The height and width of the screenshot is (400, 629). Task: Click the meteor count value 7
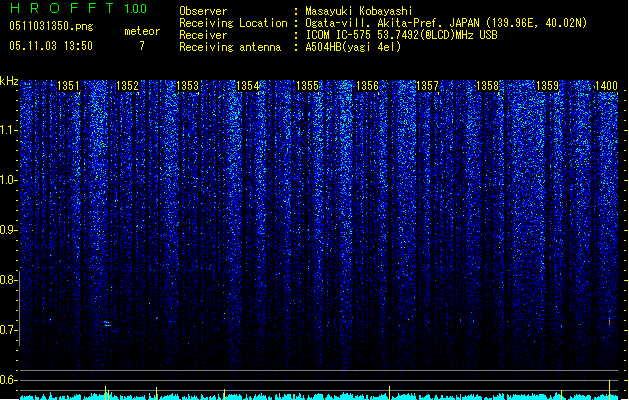click(x=142, y=46)
